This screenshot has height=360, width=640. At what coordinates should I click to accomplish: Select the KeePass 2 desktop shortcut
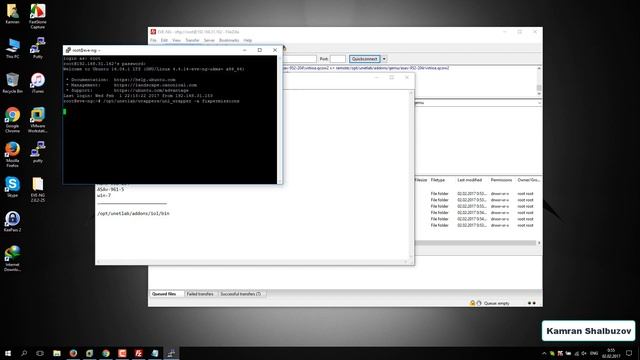[x=12, y=222]
